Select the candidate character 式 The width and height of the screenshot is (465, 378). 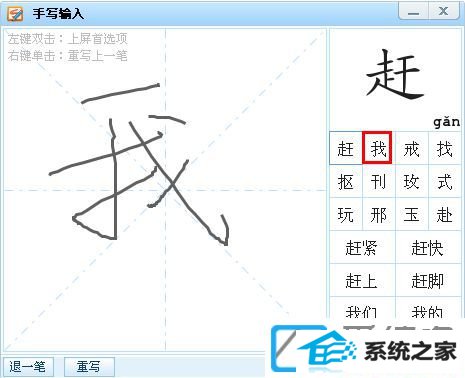445,181
